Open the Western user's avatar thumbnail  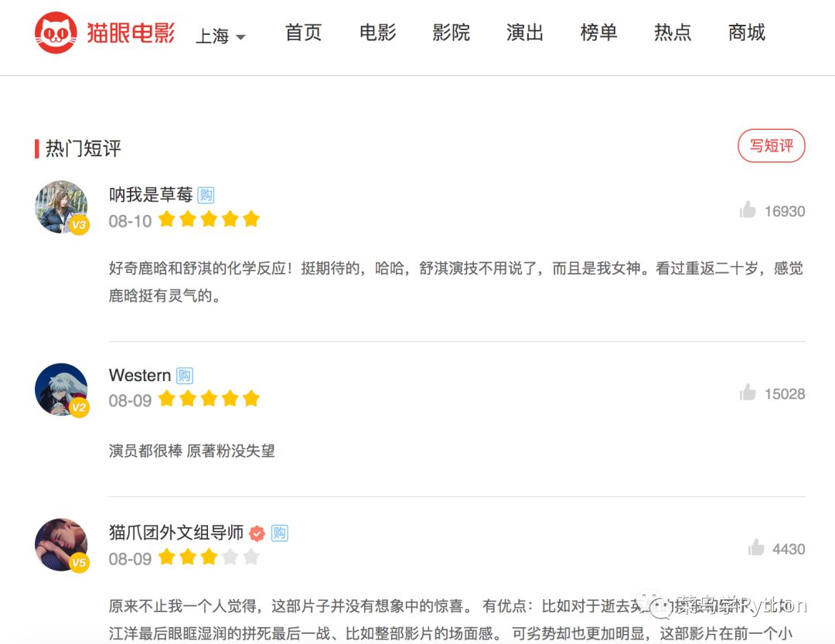pos(61,390)
